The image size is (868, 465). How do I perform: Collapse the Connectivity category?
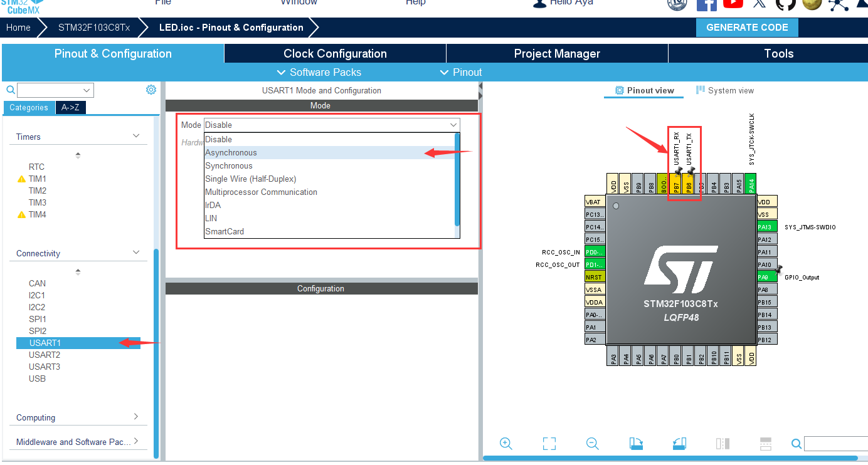tap(136, 253)
